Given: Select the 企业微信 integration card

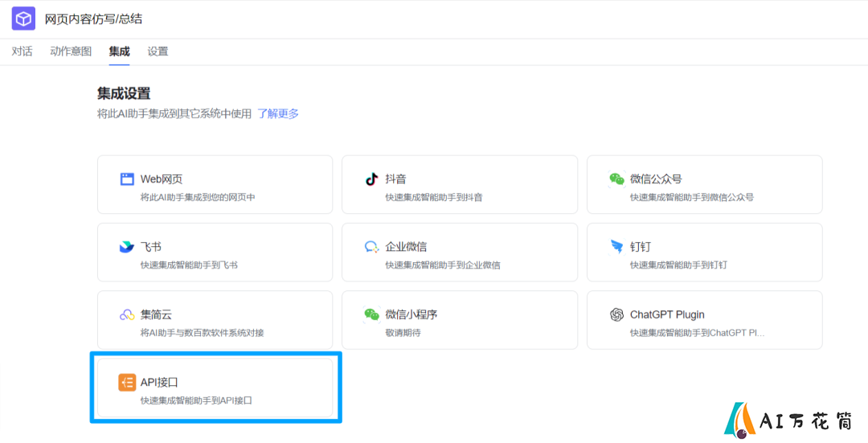Looking at the screenshot, I should point(460,252).
